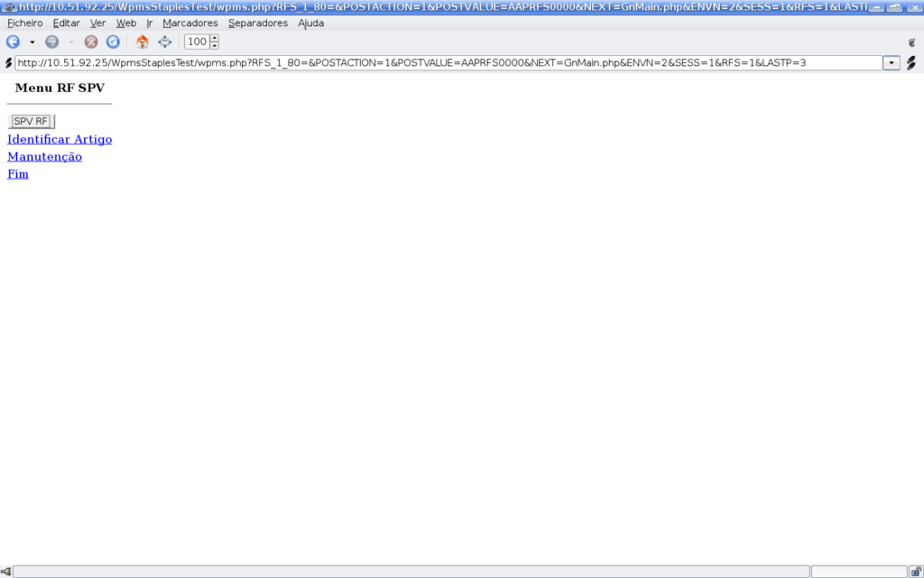The height and width of the screenshot is (578, 924).
Task: Minimize the browser window
Action: 876,7
